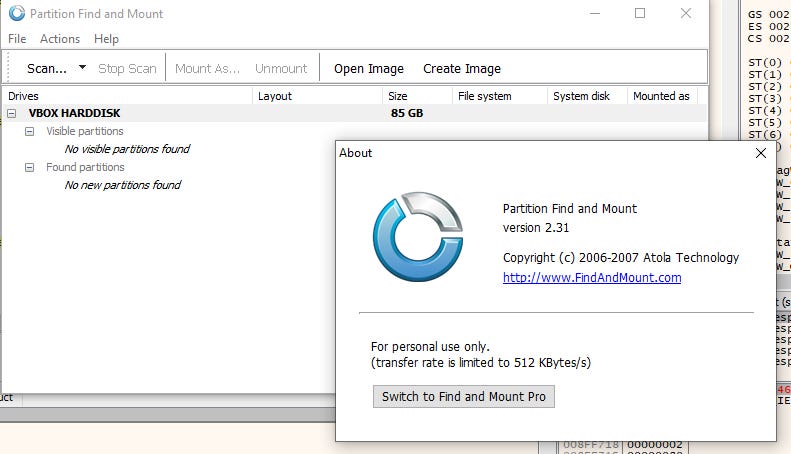Collapse the Found partitions node
The image size is (791, 454).
30,167
